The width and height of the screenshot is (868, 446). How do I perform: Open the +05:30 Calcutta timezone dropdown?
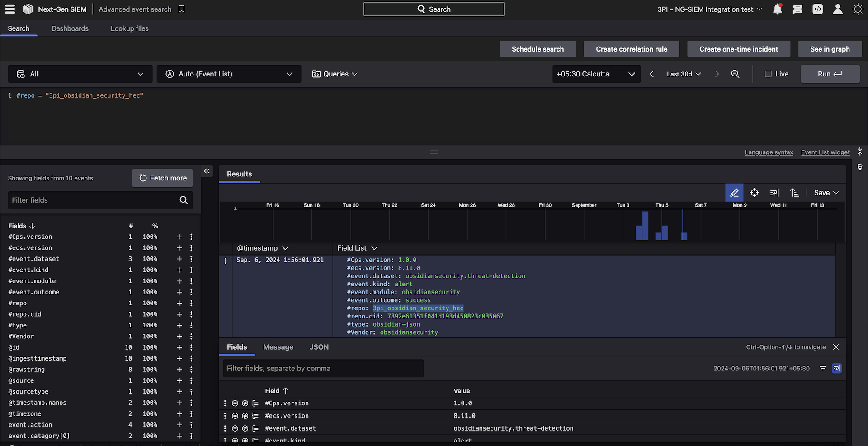click(596, 74)
